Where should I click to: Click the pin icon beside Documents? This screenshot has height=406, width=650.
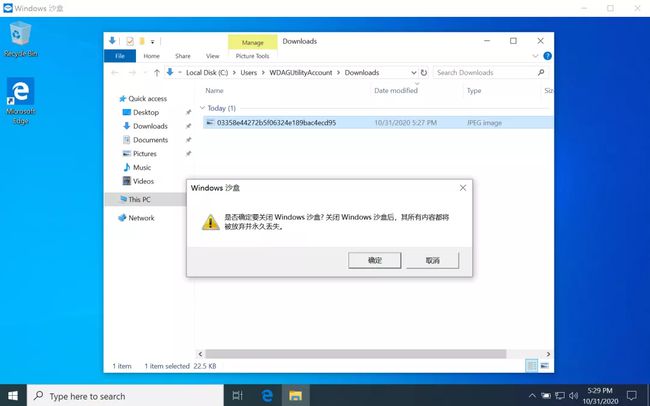click(188, 140)
